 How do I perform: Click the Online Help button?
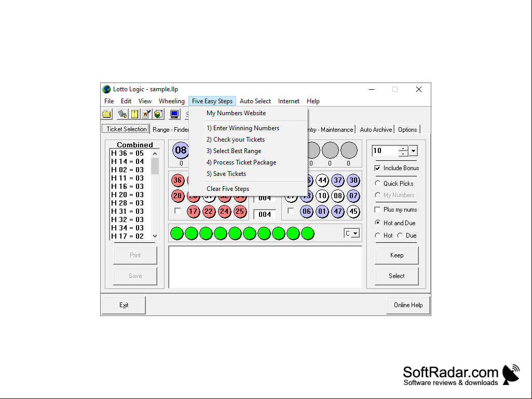pyautogui.click(x=408, y=305)
